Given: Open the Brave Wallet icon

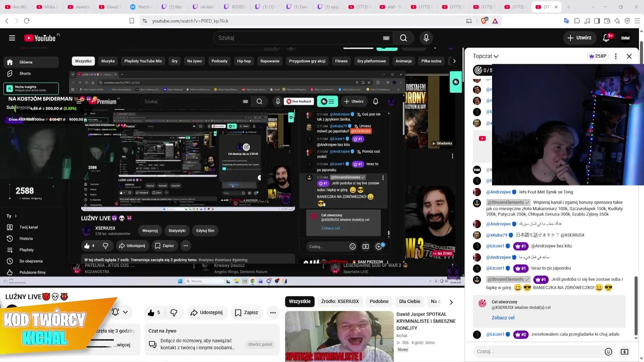Looking at the screenshot, I should (x=607, y=21).
